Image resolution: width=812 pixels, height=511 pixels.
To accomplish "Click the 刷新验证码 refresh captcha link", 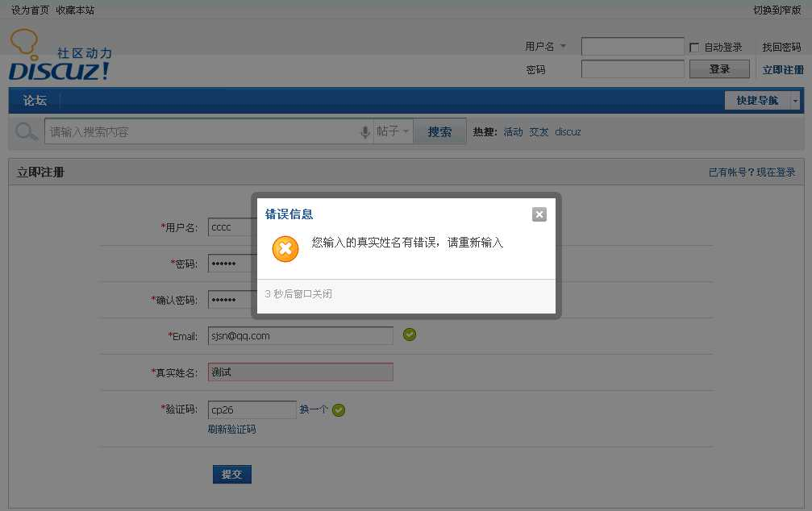I will 231,430.
